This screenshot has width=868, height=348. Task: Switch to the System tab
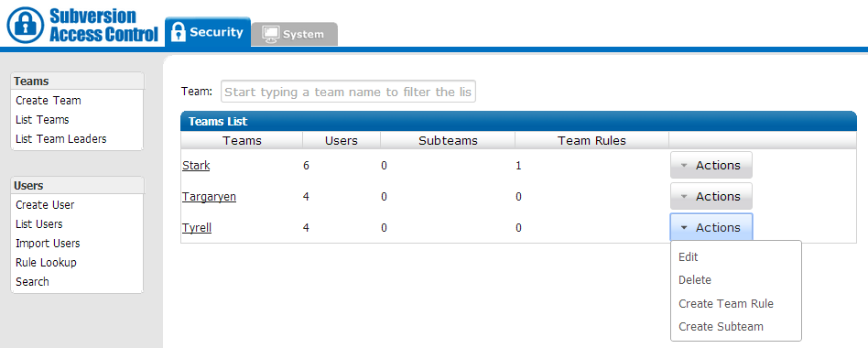295,34
